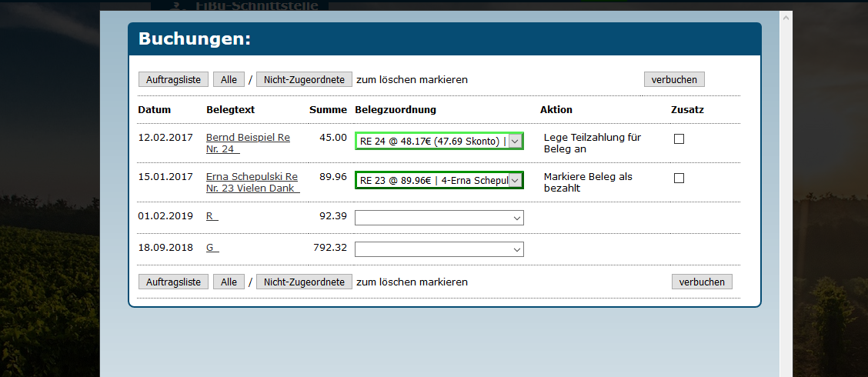Expand the RE 23 Belegzuordnung dropdown

(x=515, y=180)
